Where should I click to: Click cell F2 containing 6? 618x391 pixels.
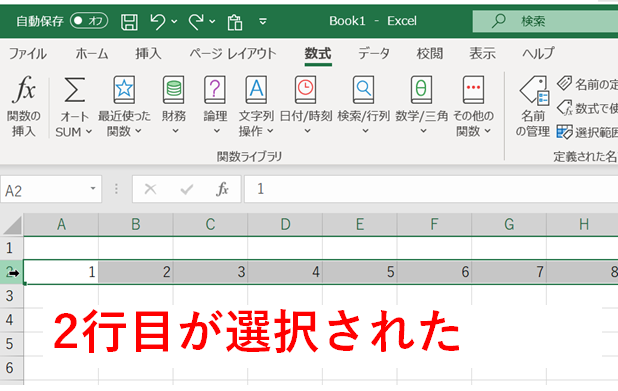point(434,272)
